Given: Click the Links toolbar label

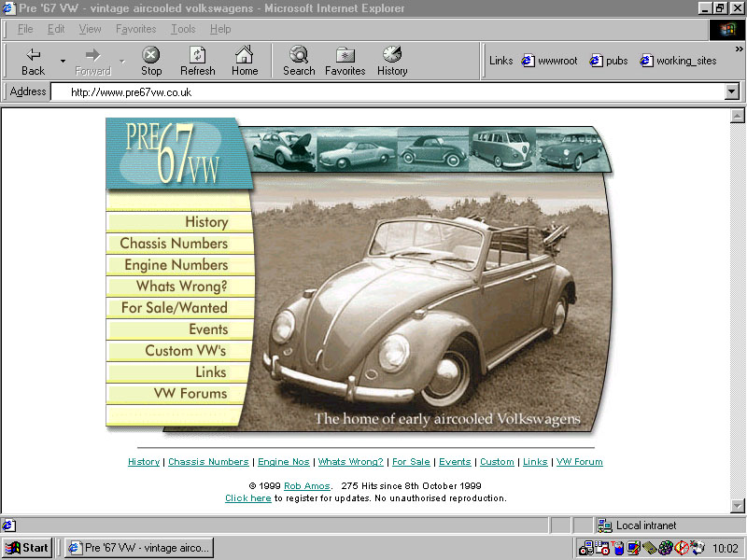Looking at the screenshot, I should coord(501,61).
